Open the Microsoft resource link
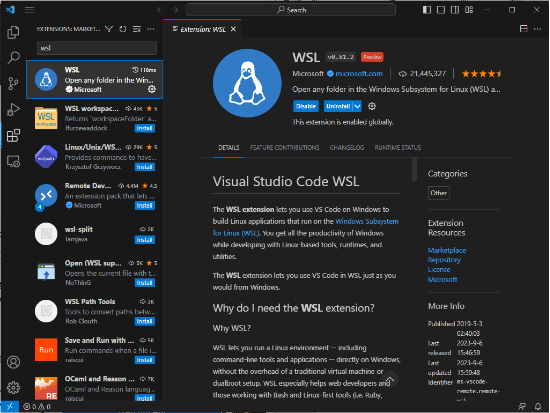550x413 pixels. (442, 279)
